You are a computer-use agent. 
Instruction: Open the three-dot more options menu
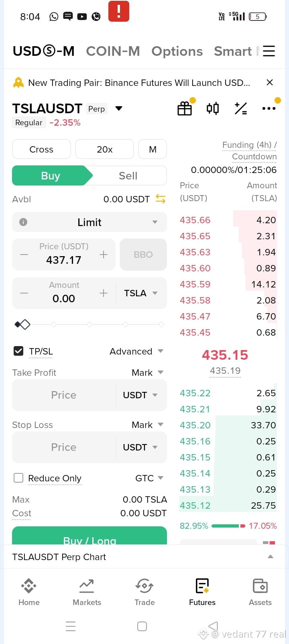(269, 108)
